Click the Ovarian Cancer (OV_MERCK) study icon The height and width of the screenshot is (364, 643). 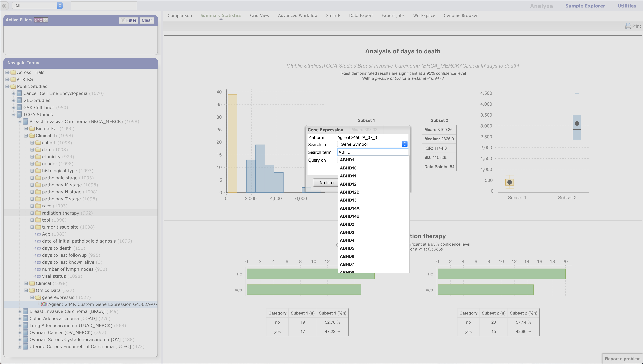(x=26, y=332)
